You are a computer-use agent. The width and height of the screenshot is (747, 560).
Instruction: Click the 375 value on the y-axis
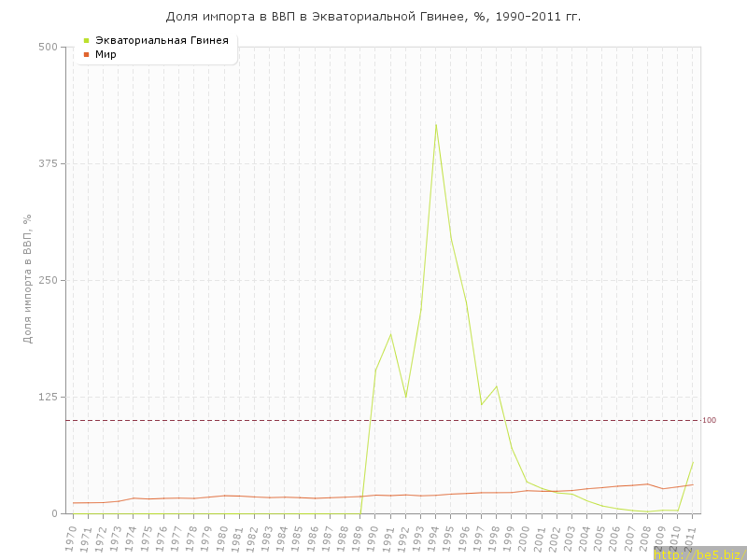coord(48,163)
